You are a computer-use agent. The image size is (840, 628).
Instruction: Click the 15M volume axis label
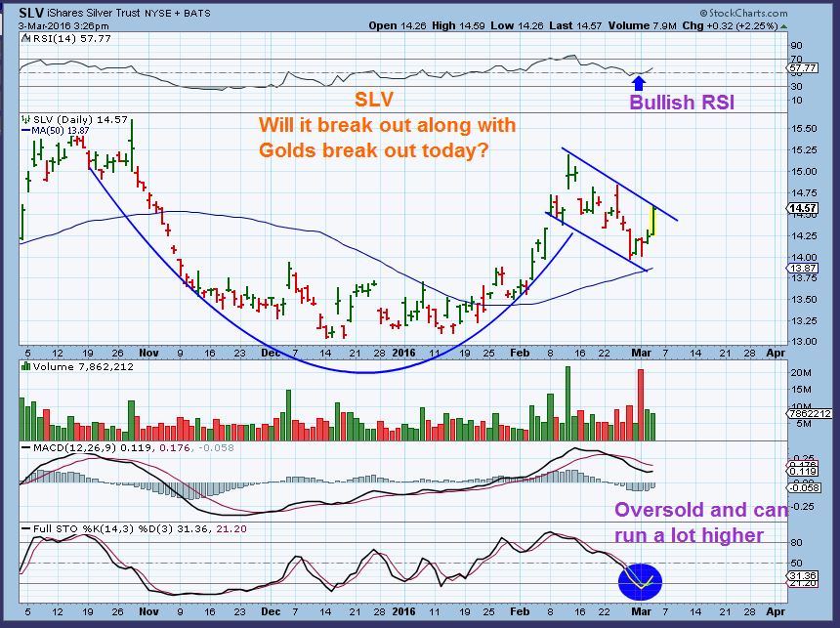click(x=803, y=390)
